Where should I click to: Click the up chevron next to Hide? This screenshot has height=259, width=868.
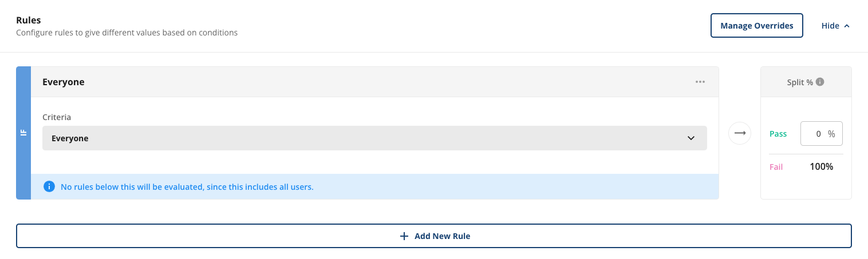(847, 26)
